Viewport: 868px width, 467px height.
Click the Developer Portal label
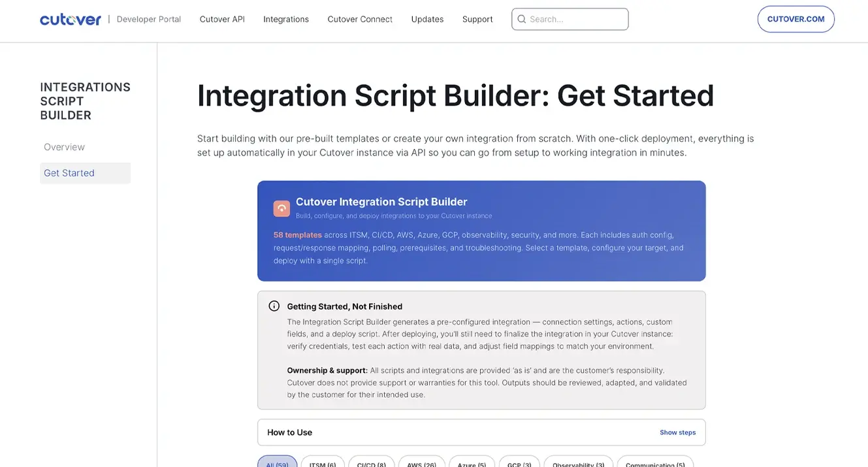(149, 19)
